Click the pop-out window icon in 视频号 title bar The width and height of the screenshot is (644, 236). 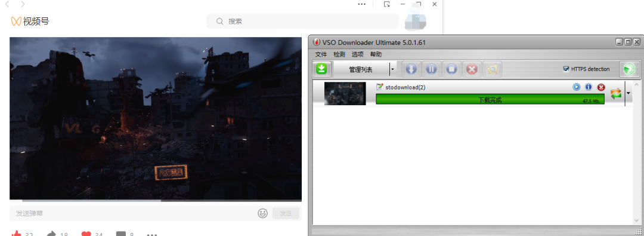[386, 4]
